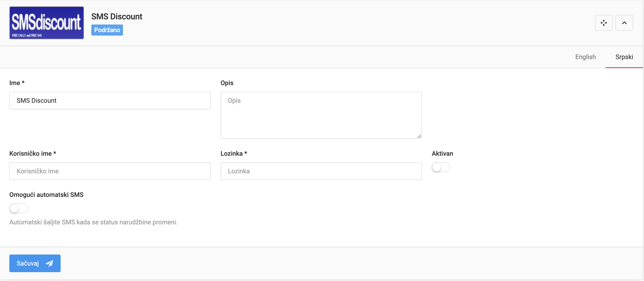This screenshot has width=644, height=281.
Task: Select the English language tab
Action: point(586,57)
